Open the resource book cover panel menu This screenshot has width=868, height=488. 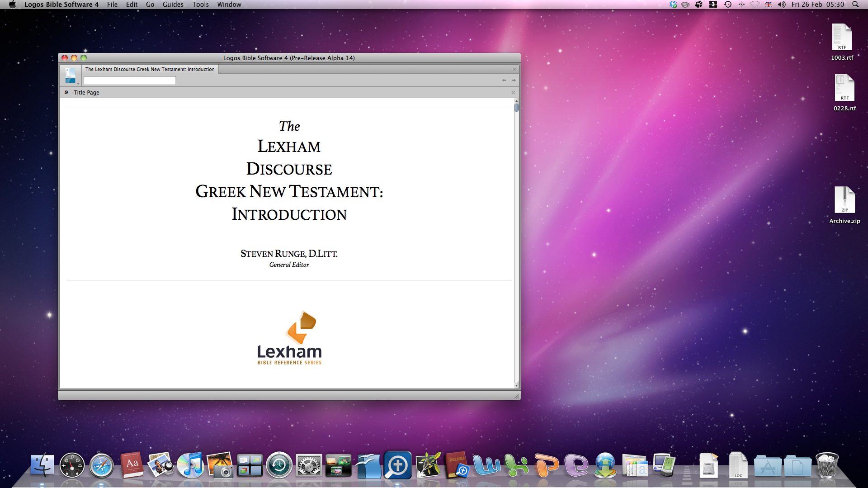71,76
